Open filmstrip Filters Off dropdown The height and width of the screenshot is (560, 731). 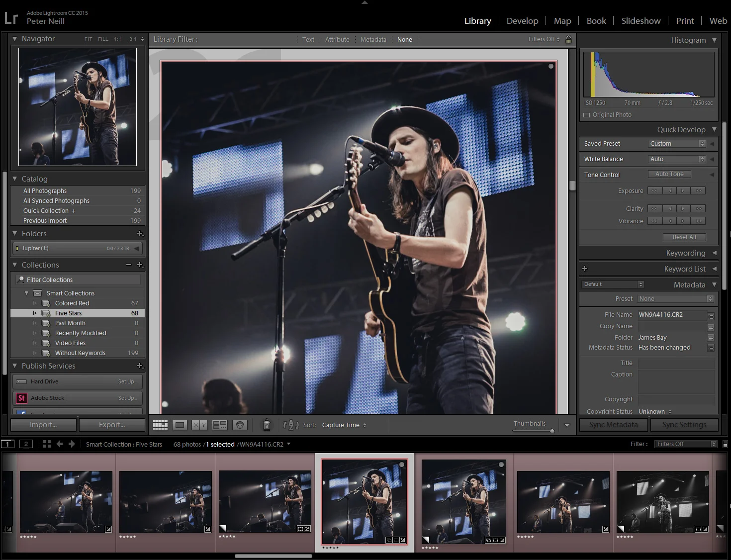[686, 444]
